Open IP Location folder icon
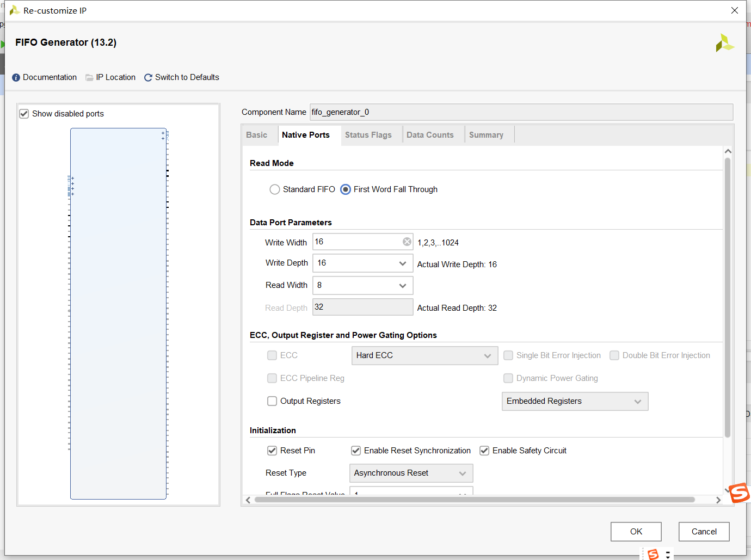 89,78
